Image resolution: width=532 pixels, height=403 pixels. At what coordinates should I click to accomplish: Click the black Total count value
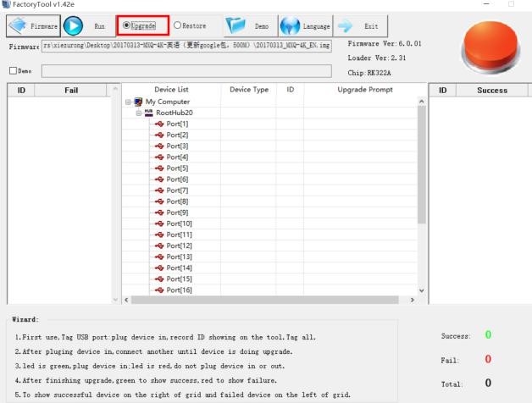(x=488, y=383)
